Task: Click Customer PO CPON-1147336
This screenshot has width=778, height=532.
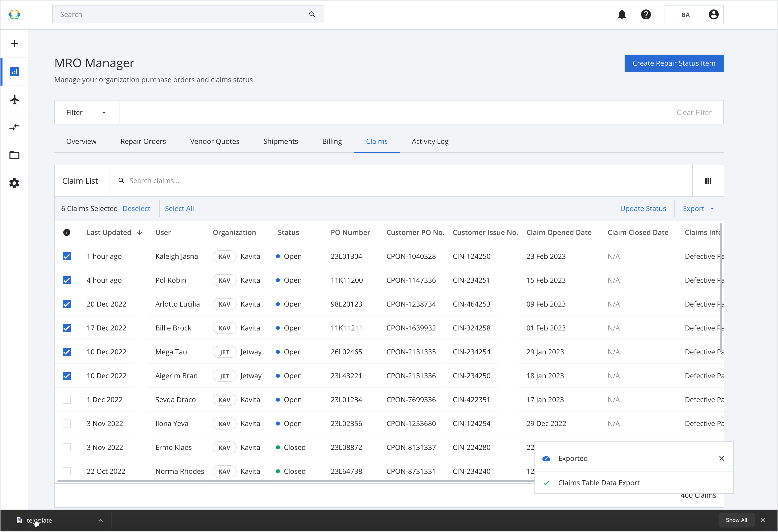Action: click(411, 280)
